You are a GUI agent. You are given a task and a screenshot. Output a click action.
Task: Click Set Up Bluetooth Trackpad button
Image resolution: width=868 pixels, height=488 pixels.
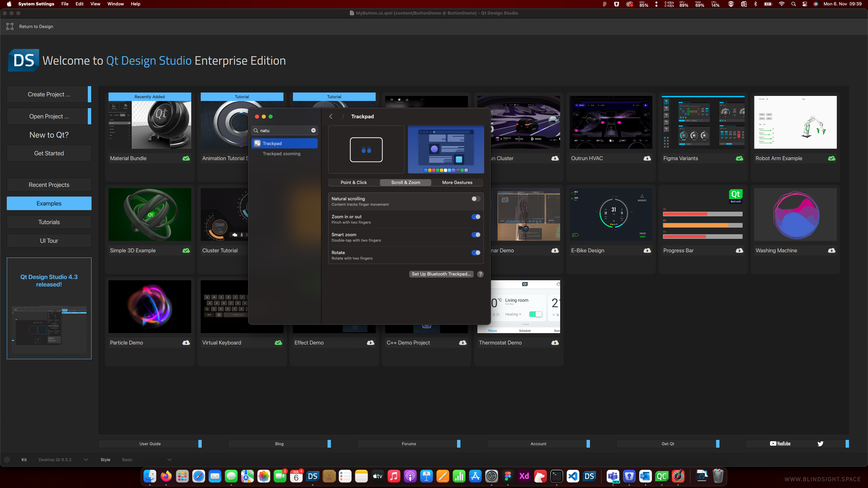tap(441, 274)
